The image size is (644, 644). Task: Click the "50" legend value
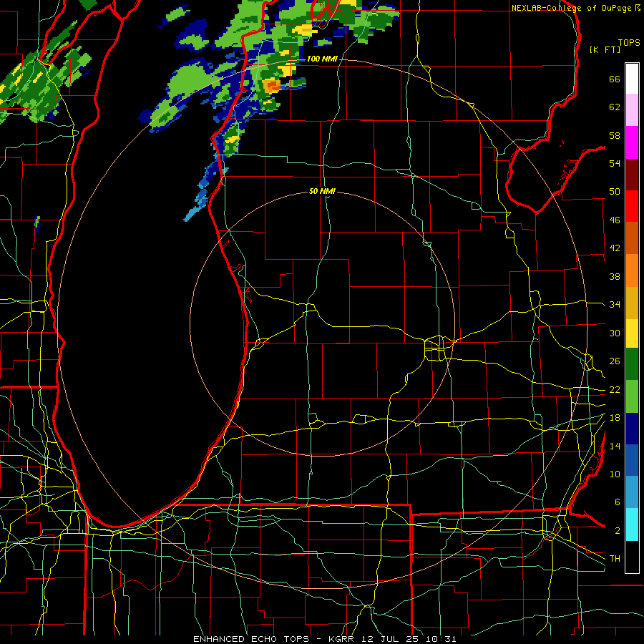[x=615, y=192]
